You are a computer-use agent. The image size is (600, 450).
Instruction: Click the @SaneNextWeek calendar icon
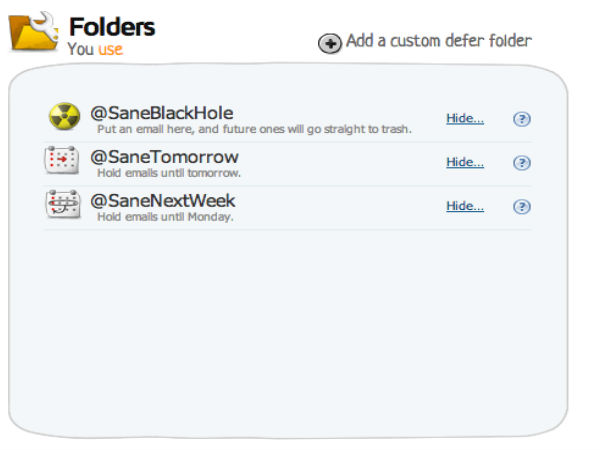point(63,204)
